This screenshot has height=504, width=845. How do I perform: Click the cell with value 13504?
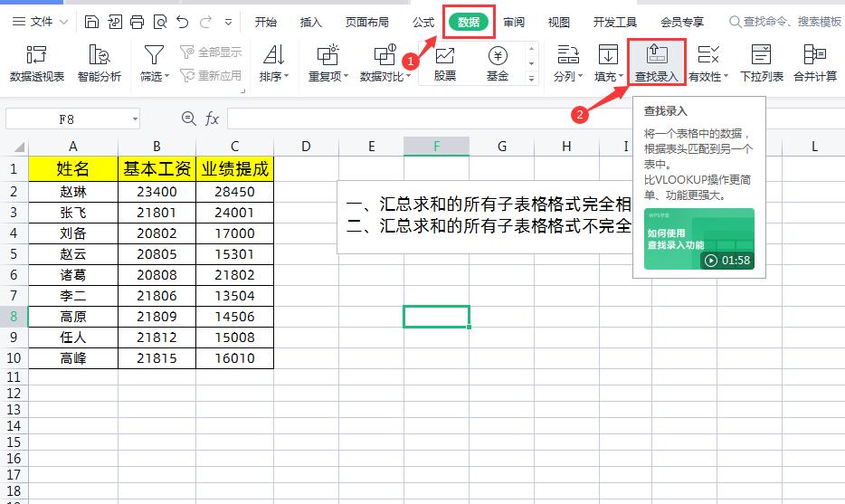(x=235, y=296)
